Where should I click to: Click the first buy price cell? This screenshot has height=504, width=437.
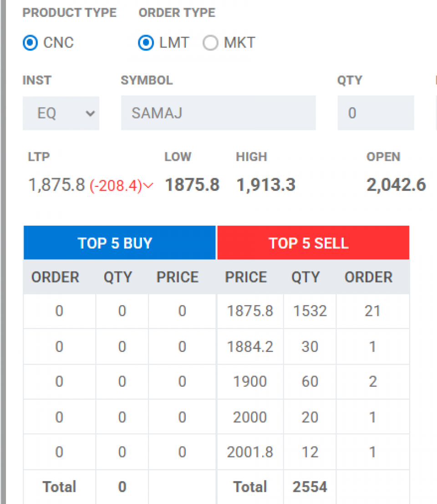pos(182,311)
